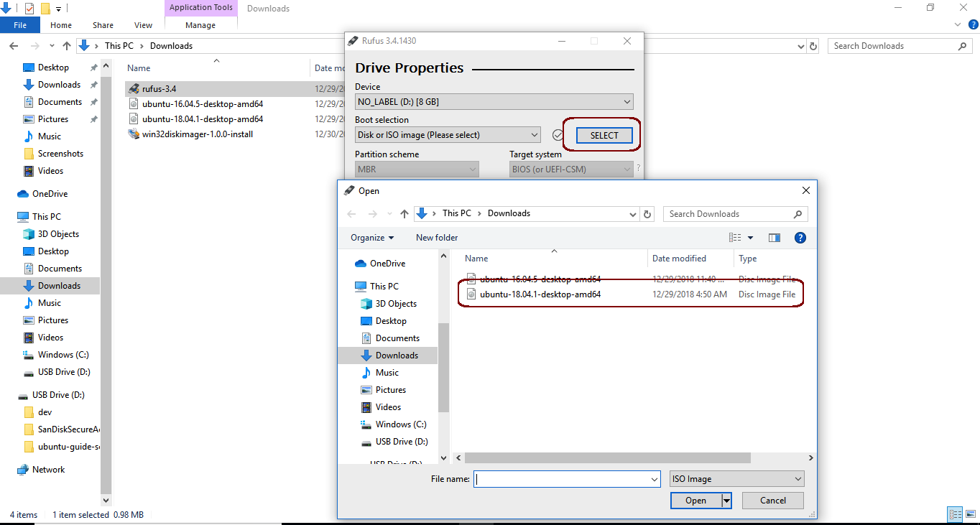The height and width of the screenshot is (525, 980).
Task: Open the Target system dropdown in Rufus
Action: (571, 169)
